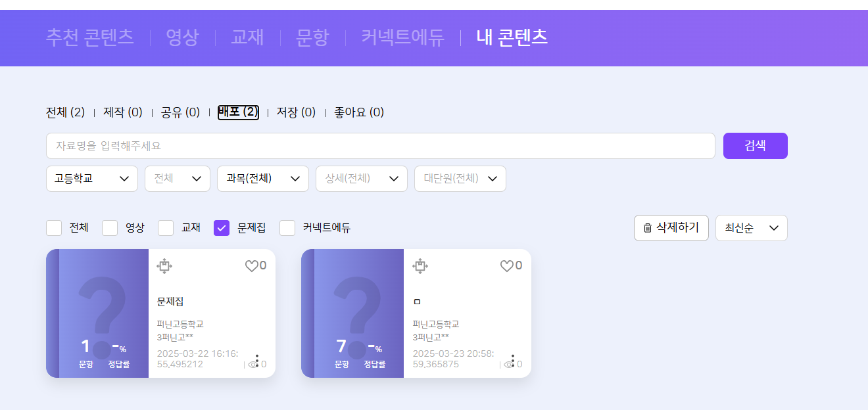Switch to the 추천 콘텐츠 tab
The width and height of the screenshot is (868, 410).
pos(90,37)
